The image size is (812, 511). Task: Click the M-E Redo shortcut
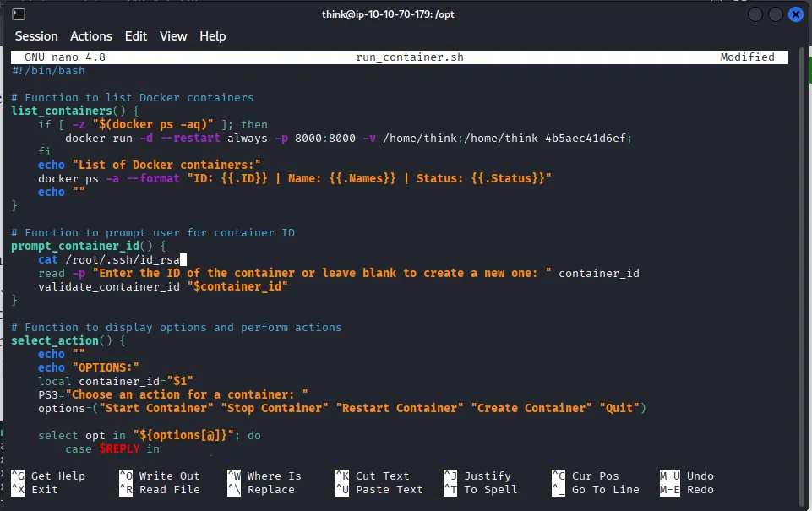pos(687,489)
